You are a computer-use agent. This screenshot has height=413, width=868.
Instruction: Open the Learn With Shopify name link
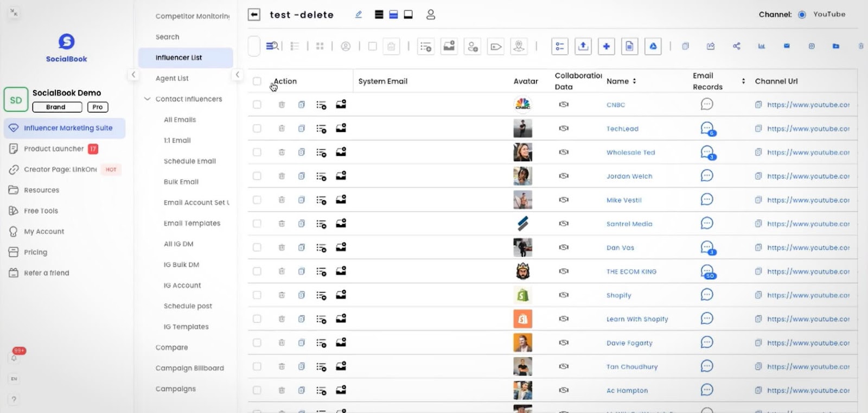point(637,319)
